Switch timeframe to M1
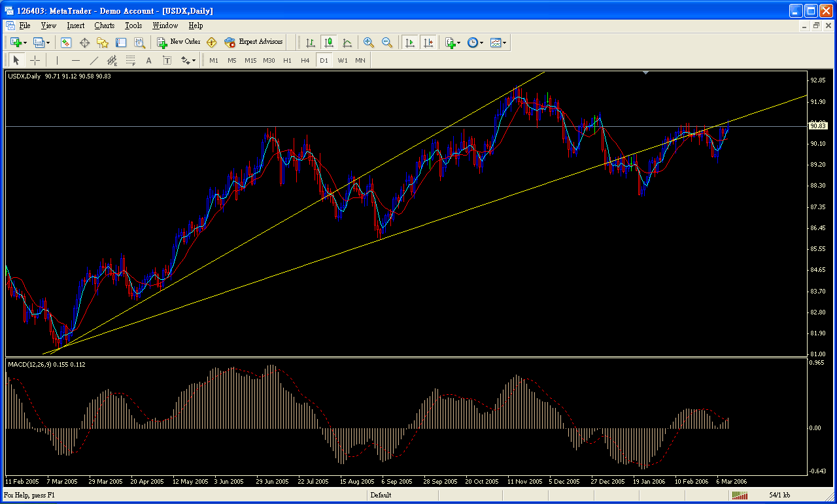Image resolution: width=837 pixels, height=504 pixels. point(214,60)
